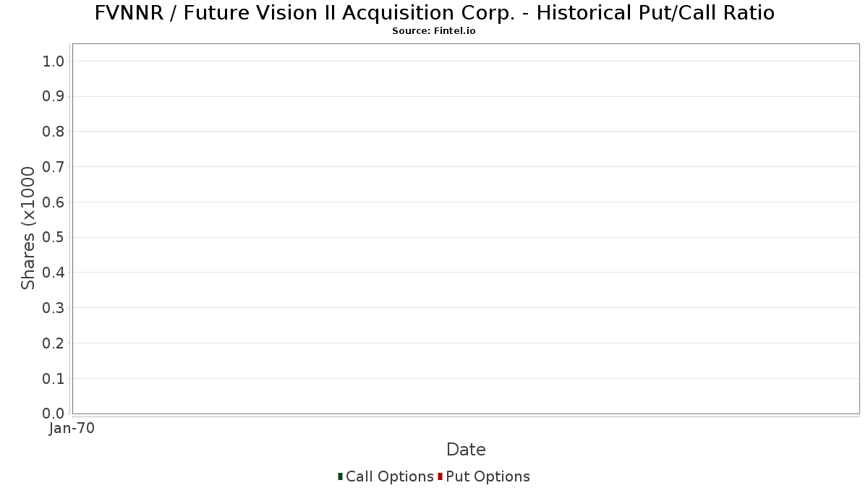Click the 1.0 y-axis tick label

[54, 61]
